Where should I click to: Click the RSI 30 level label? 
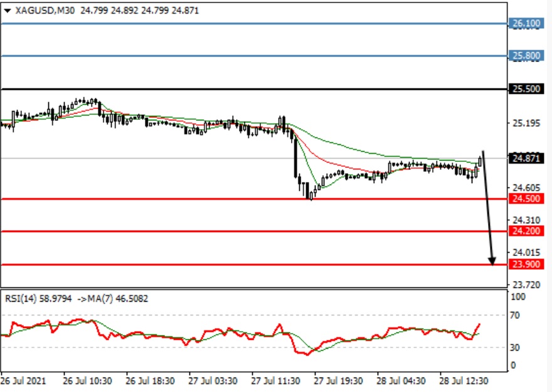[515, 347]
